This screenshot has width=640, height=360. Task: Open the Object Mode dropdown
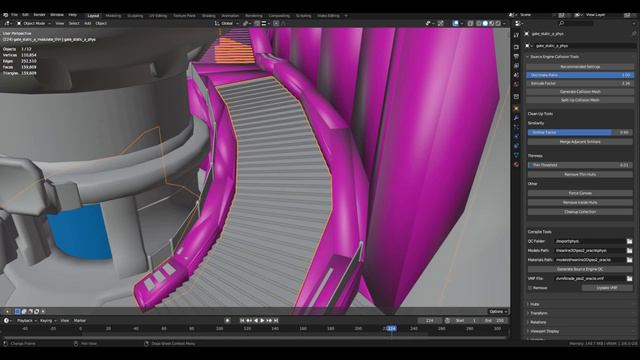33,24
